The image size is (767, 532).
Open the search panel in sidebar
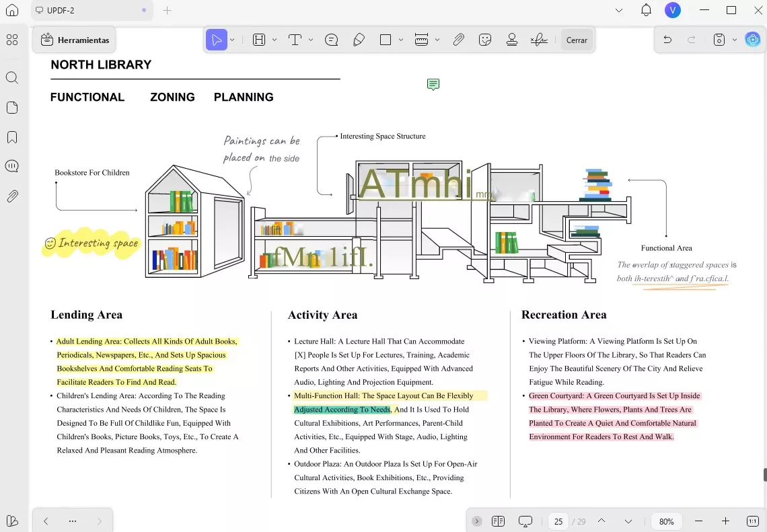click(x=11, y=78)
